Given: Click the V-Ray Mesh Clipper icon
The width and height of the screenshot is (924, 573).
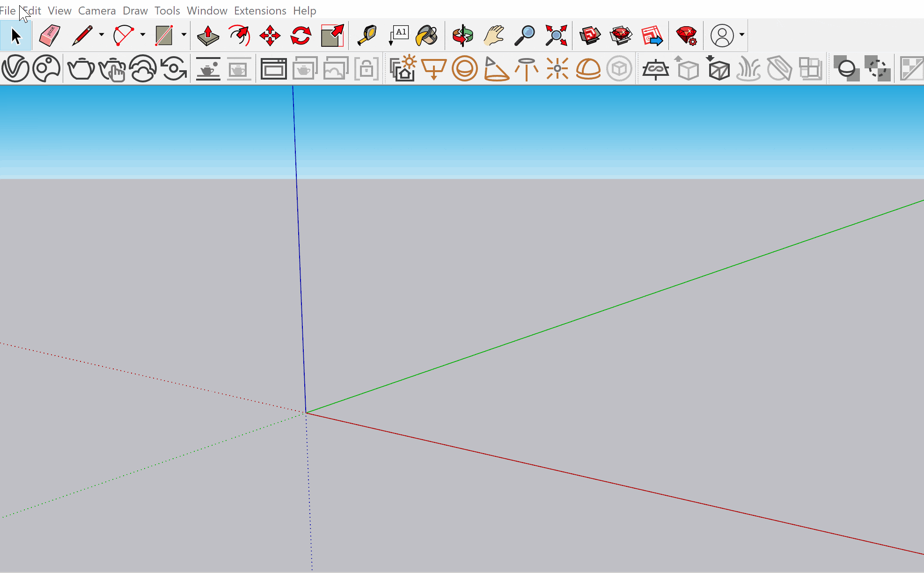Looking at the screenshot, I should point(779,69).
